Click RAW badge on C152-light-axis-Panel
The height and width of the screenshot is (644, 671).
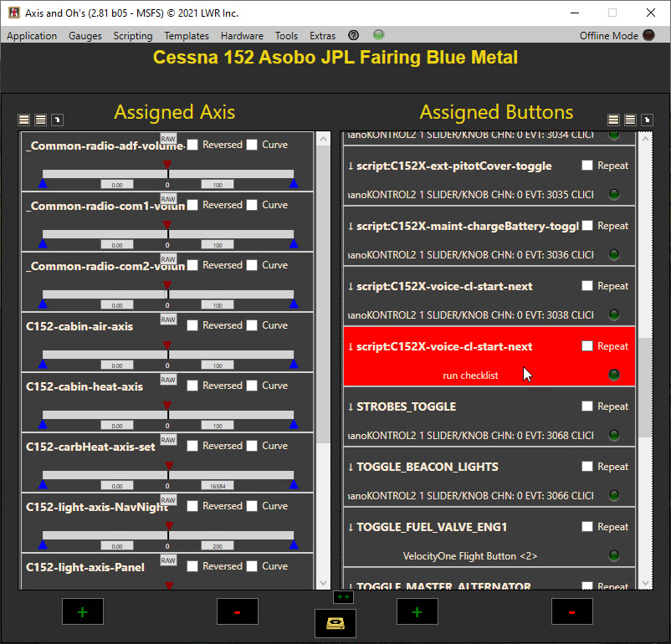click(168, 560)
